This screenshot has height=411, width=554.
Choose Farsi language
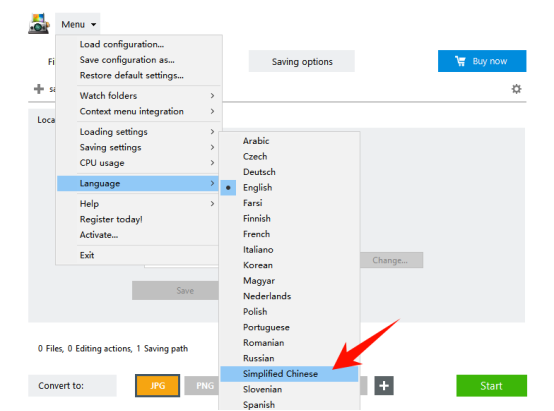[x=289, y=203]
